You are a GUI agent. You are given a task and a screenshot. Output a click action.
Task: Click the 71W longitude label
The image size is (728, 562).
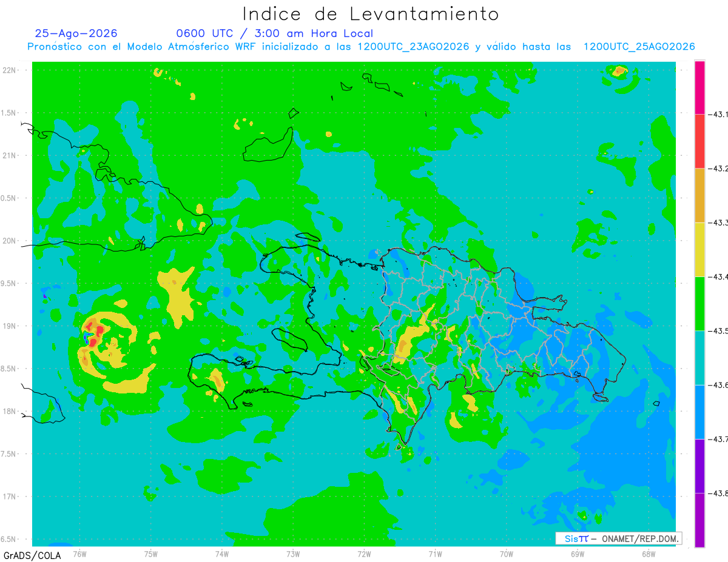point(435,554)
